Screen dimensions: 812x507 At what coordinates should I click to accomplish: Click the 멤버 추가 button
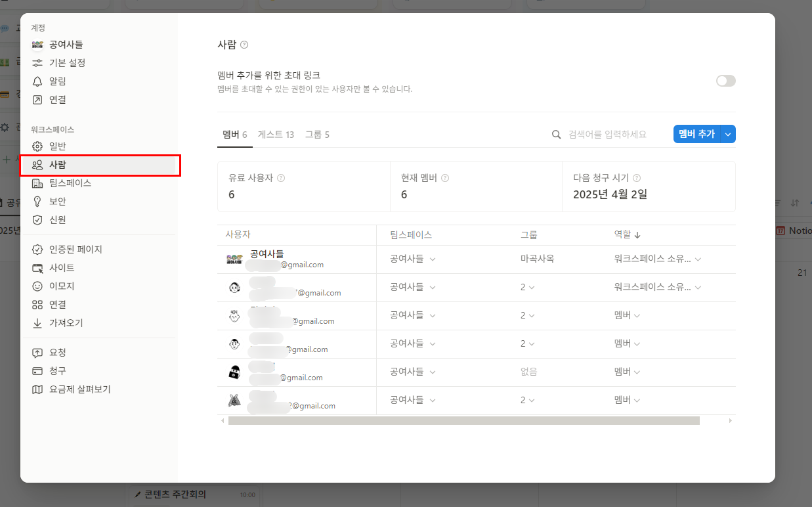point(696,134)
